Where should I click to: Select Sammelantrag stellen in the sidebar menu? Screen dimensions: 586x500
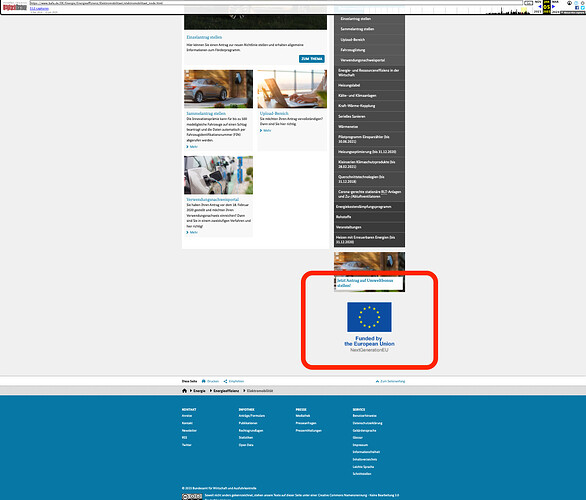(x=369, y=29)
